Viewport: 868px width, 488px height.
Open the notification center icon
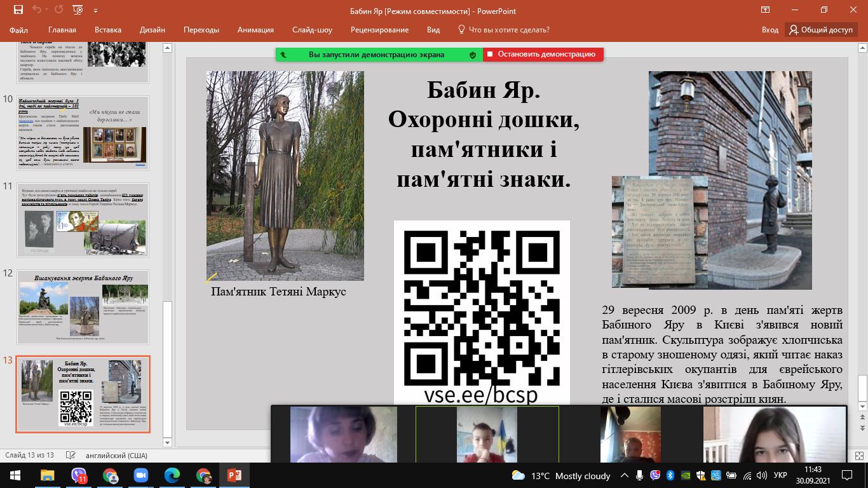[846, 475]
